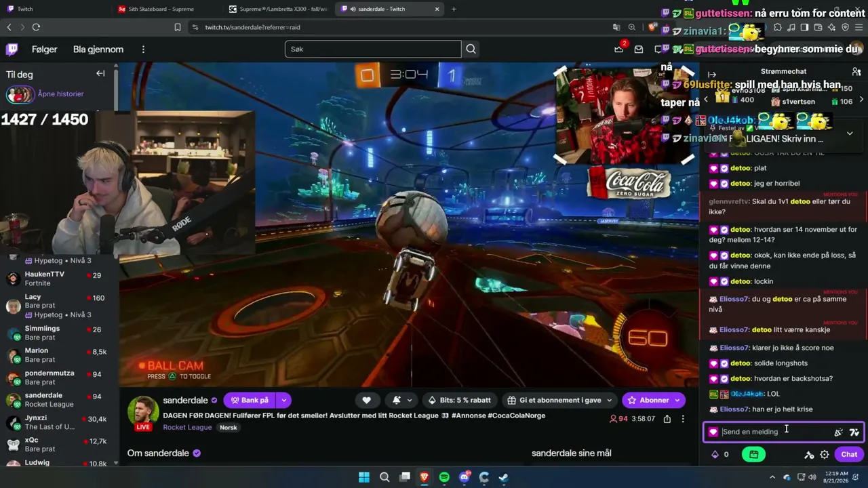
Task: Open browser zoom magnifier icon
Action: point(632,27)
